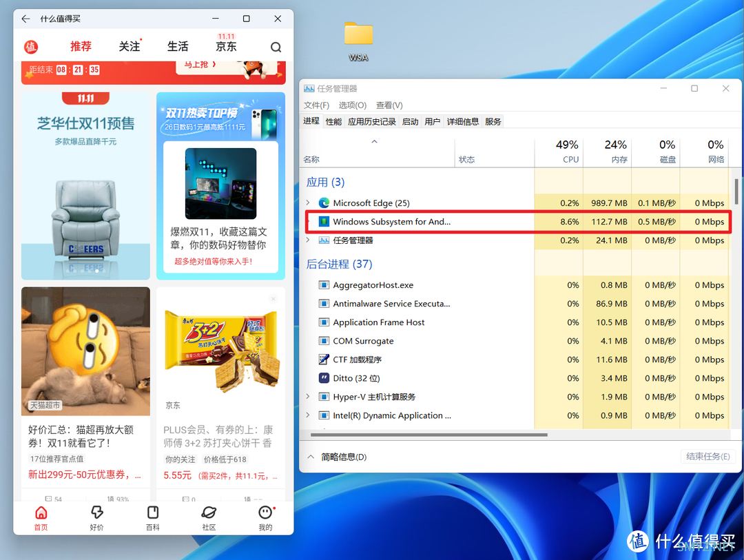Sort processes by the 网络 column
744x560 pixels.
click(705, 152)
